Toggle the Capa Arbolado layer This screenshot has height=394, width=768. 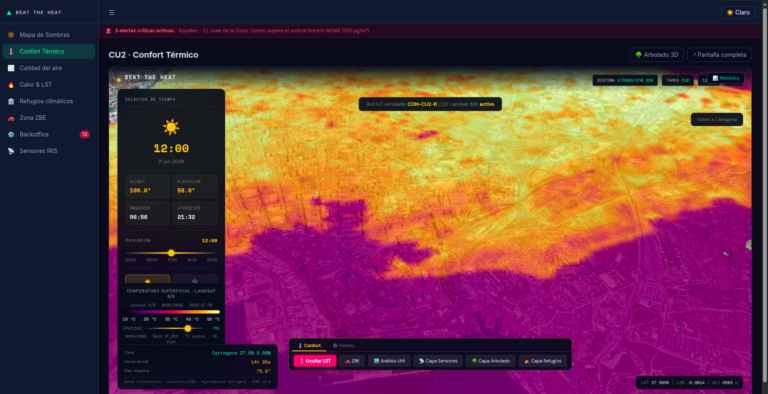pos(491,361)
